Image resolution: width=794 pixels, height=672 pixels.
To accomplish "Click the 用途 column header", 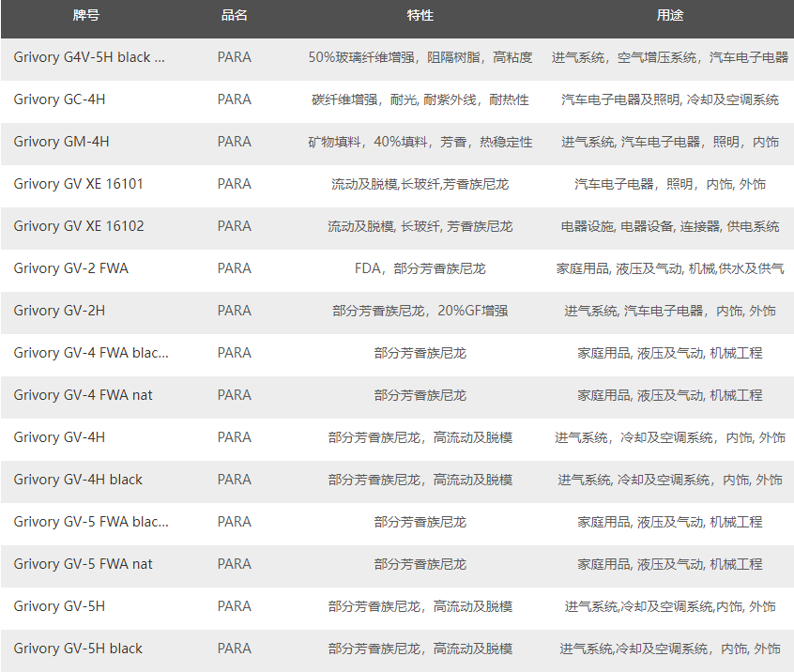I will (x=669, y=16).
